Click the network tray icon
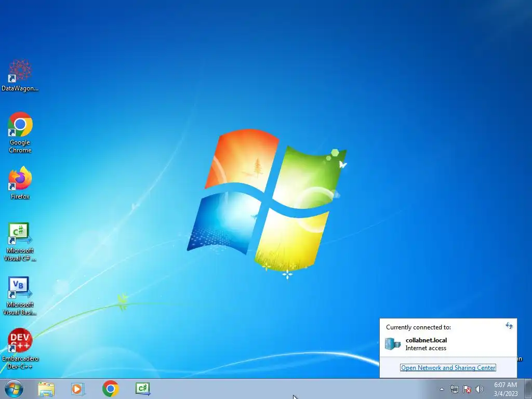The image size is (532, 399). click(454, 389)
